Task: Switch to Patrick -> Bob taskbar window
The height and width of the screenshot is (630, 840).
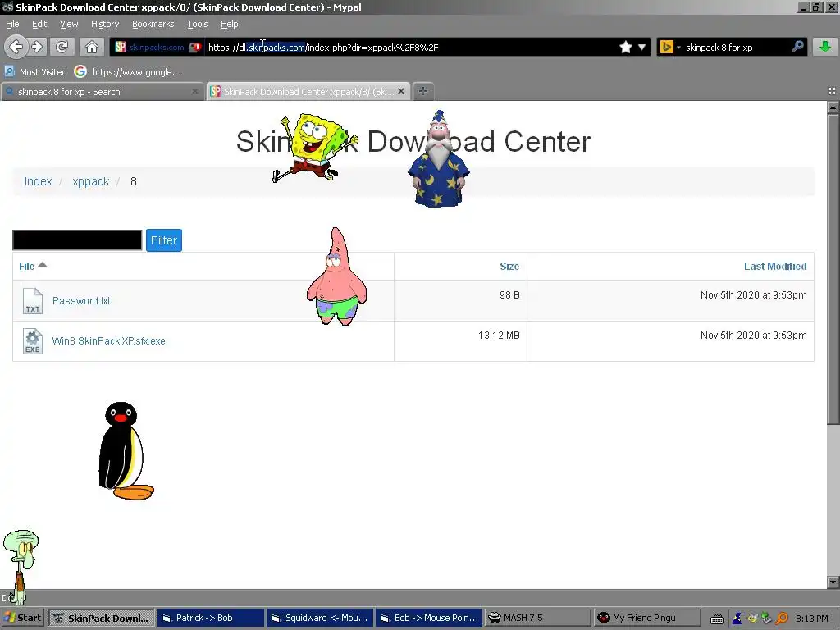Action: pyautogui.click(x=210, y=618)
